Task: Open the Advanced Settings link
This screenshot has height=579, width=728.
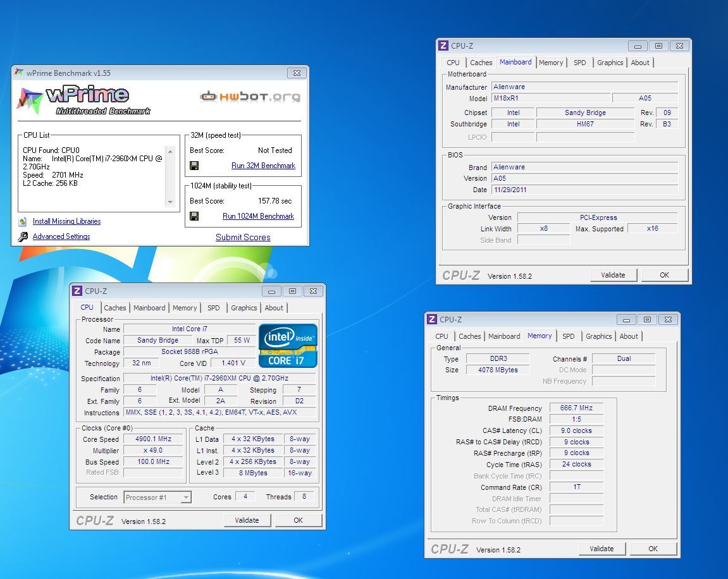Action: coord(61,236)
